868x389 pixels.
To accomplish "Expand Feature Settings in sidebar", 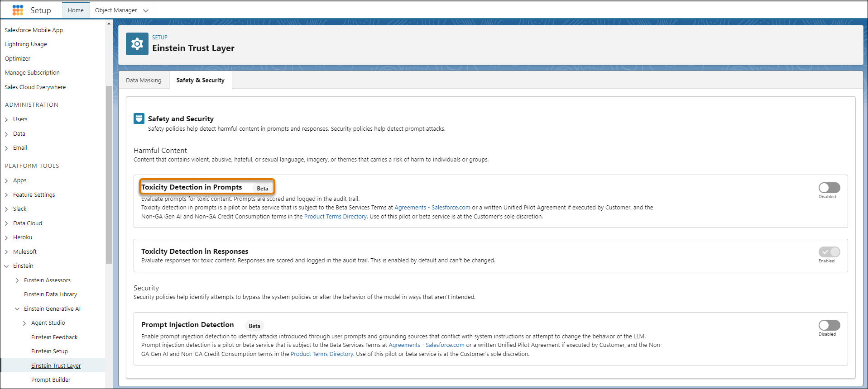I will pos(6,195).
